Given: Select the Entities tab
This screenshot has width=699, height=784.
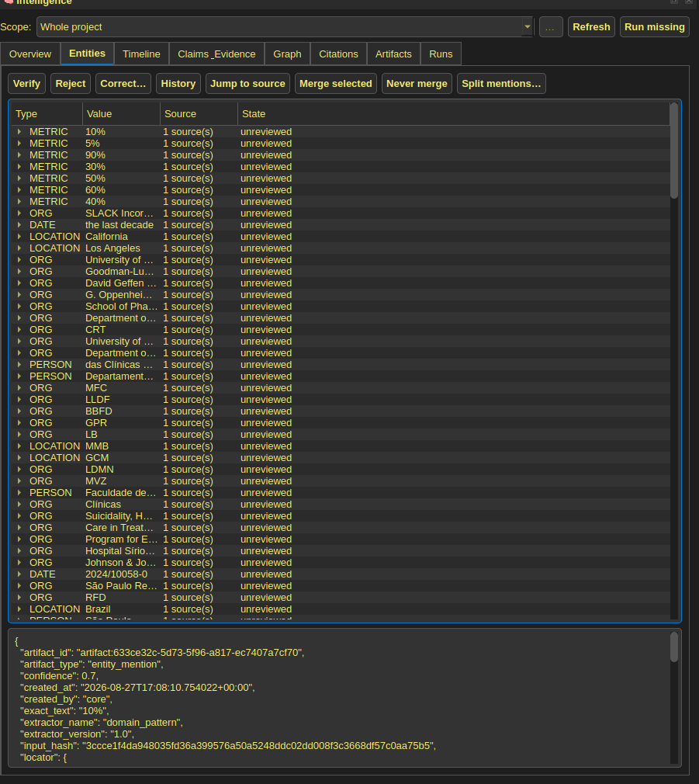Looking at the screenshot, I should click(x=87, y=54).
